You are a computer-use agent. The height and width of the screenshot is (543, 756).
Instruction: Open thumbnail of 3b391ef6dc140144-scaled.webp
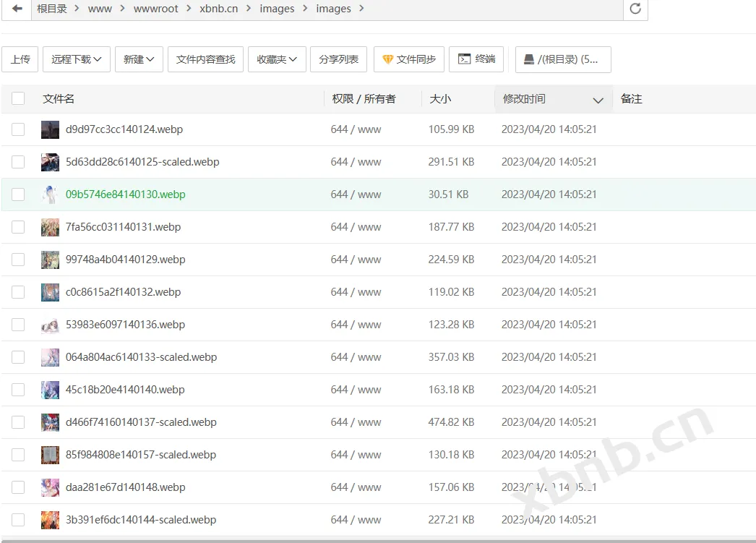click(x=50, y=520)
